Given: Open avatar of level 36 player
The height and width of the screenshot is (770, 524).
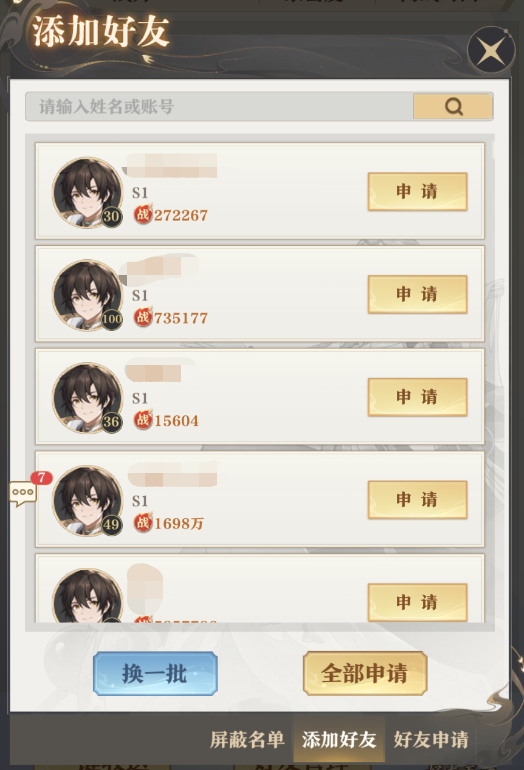Looking at the screenshot, I should 87,398.
